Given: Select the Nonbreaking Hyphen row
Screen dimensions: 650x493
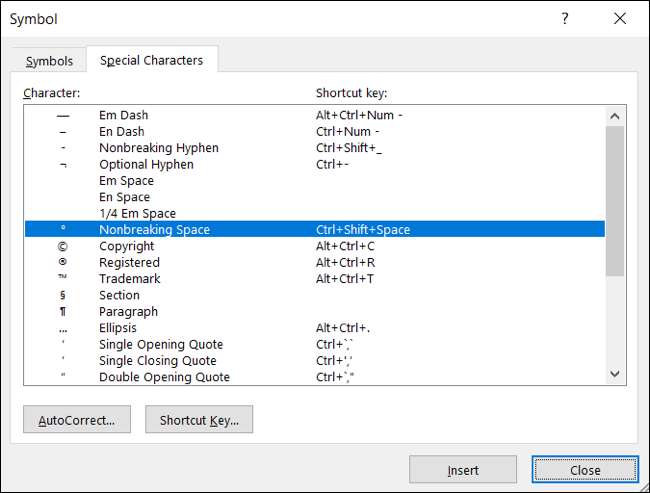Looking at the screenshot, I should [158, 148].
